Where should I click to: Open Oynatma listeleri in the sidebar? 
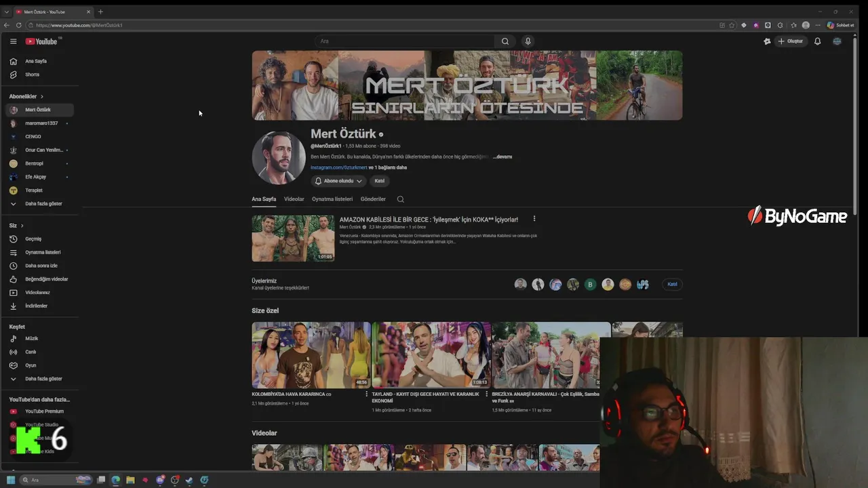pos(41,252)
